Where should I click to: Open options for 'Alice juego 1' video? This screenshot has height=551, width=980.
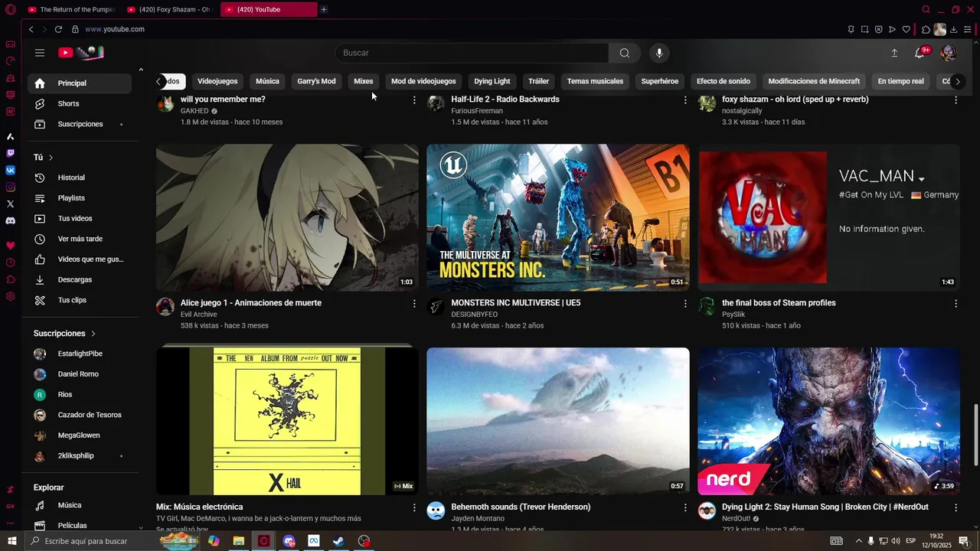coord(414,304)
